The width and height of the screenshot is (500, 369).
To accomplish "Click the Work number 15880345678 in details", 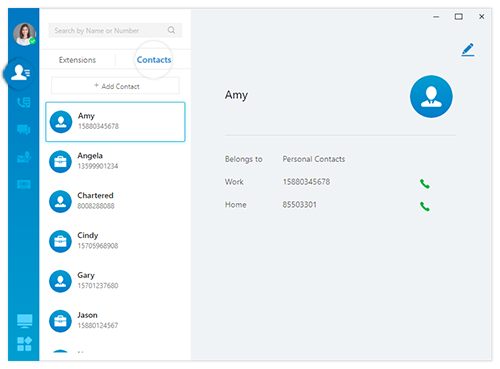I will pyautogui.click(x=306, y=182).
